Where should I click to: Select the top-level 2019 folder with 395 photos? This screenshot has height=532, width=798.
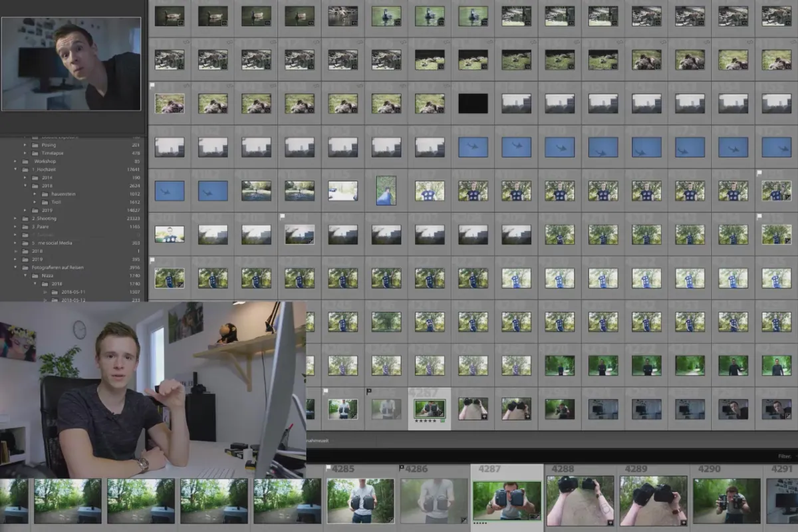37,259
